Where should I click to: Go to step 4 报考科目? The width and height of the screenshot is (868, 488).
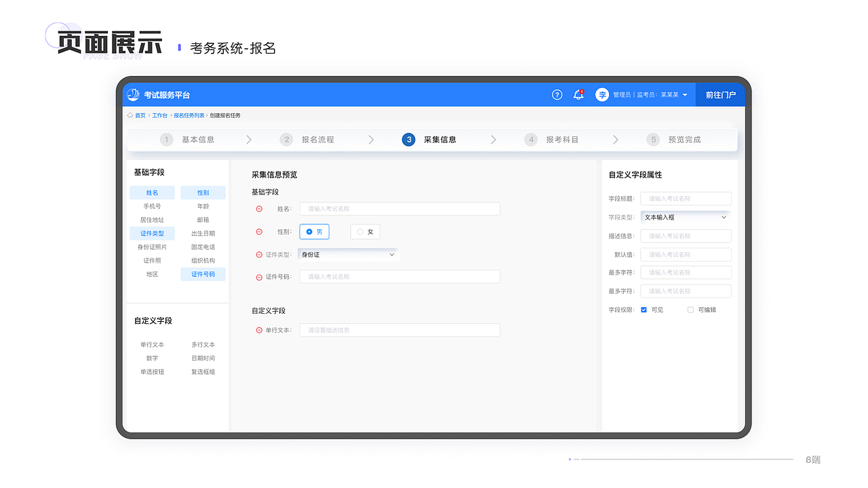click(552, 140)
